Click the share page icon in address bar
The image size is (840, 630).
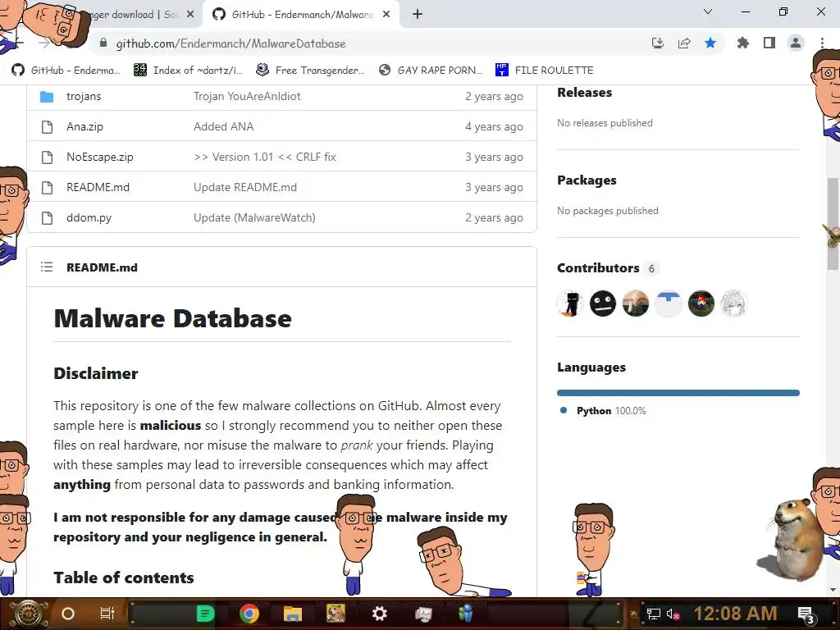click(684, 43)
